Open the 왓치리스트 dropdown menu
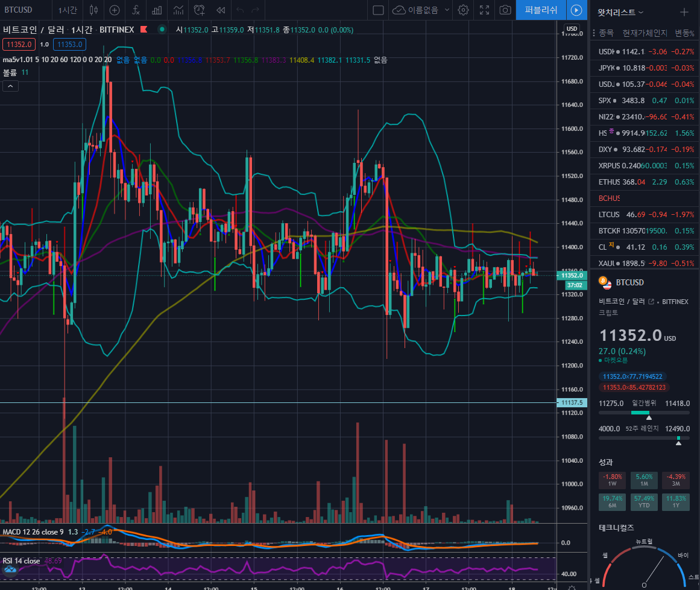700x590 pixels. (x=620, y=12)
